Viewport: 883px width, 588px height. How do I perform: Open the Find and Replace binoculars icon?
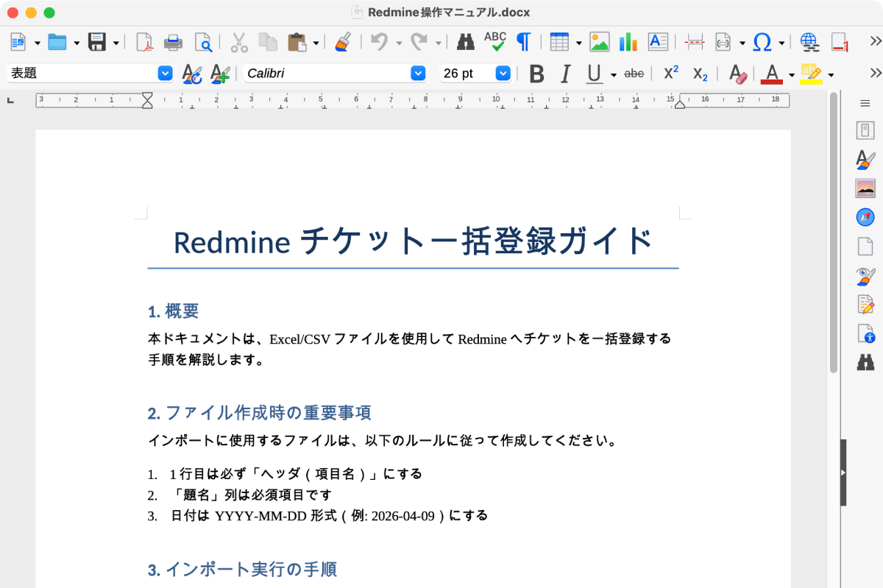pyautogui.click(x=465, y=42)
